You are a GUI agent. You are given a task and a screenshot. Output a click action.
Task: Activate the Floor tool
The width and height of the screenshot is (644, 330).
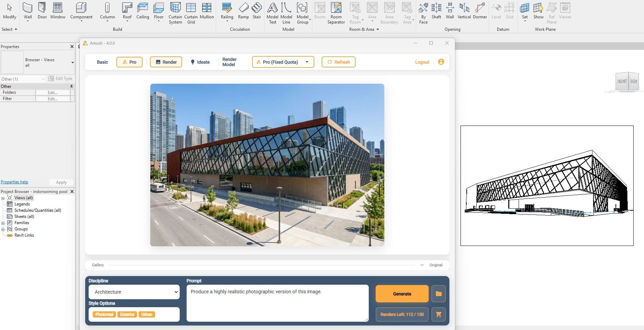(x=159, y=11)
